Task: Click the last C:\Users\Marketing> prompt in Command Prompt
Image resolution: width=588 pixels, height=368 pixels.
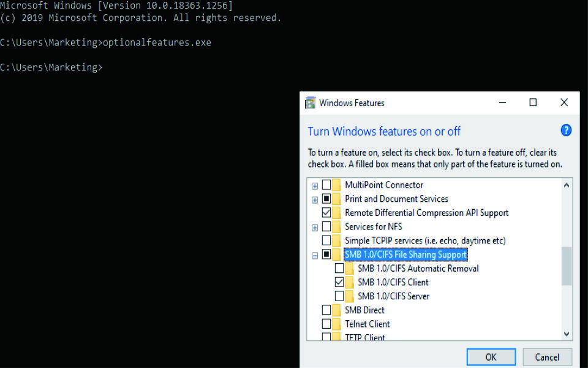Action: (51, 67)
